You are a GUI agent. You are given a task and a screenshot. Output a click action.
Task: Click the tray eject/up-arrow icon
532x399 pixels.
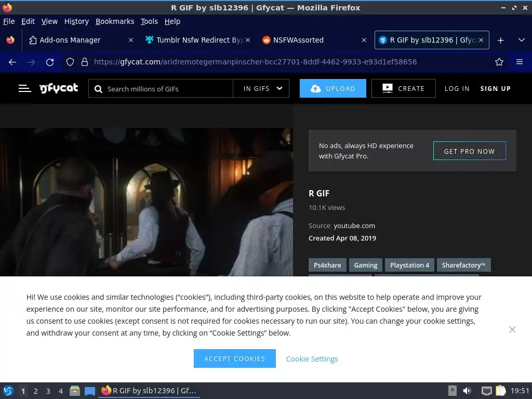(453, 391)
